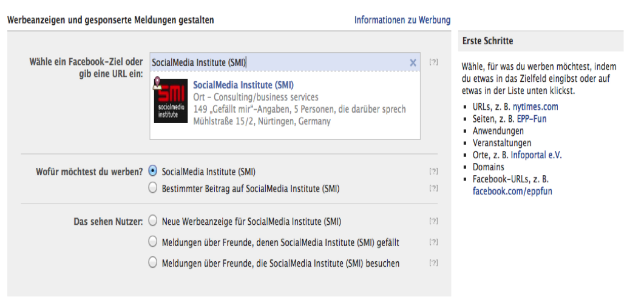Click 'Ort – Consulting/business services' suggestion line
Viewport: 644px width, 303px height.
tap(256, 97)
